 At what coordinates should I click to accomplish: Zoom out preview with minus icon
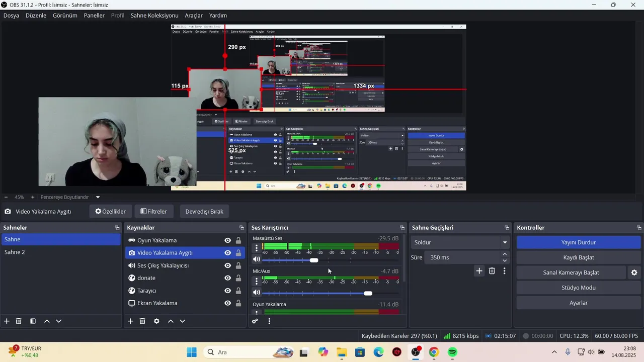point(6,197)
